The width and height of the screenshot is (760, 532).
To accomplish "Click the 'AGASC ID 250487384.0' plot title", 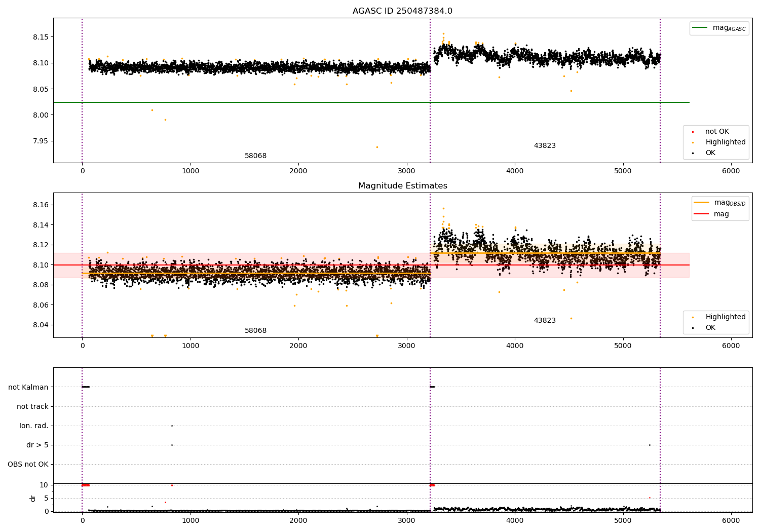I will click(403, 11).
